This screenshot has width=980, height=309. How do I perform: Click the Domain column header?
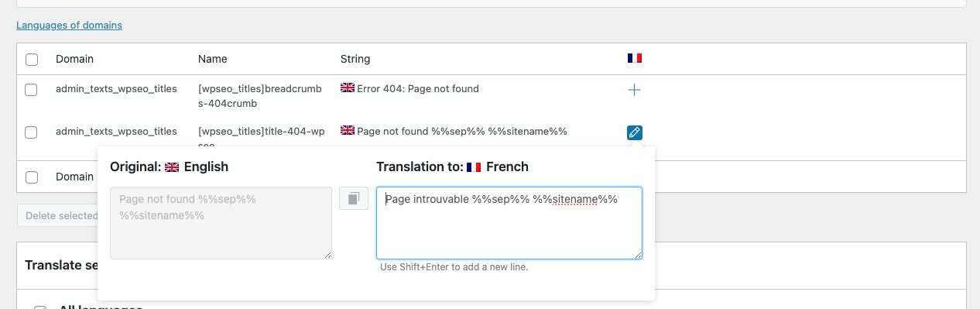(x=74, y=59)
